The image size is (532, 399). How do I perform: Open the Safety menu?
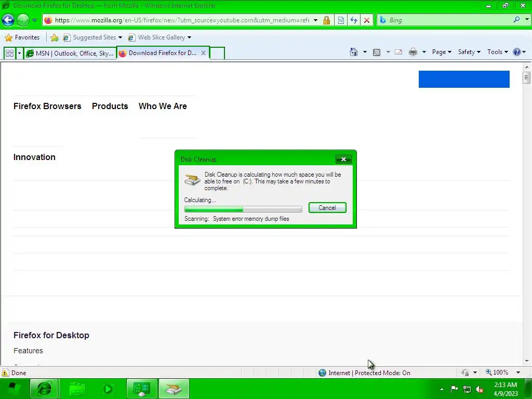[469, 52]
